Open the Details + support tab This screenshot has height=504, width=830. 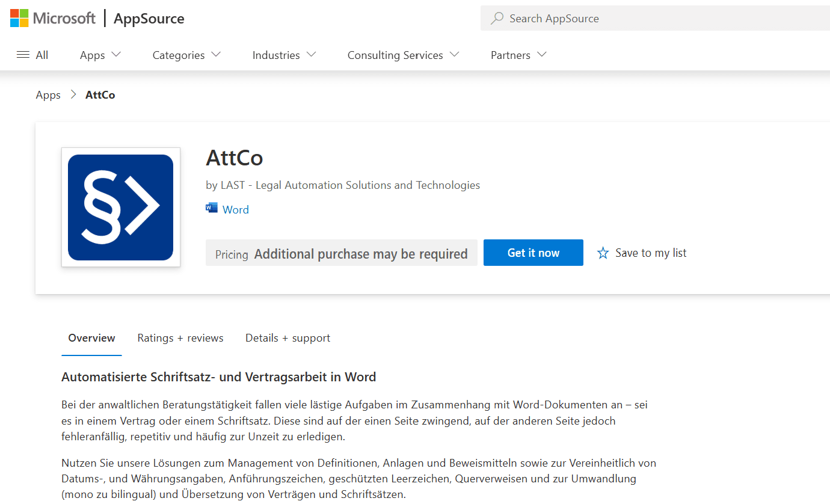tap(287, 338)
